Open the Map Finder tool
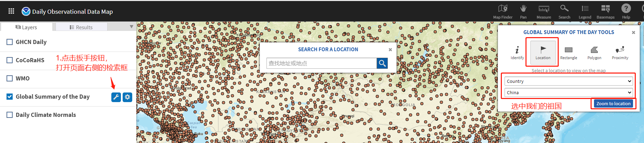 503,11
